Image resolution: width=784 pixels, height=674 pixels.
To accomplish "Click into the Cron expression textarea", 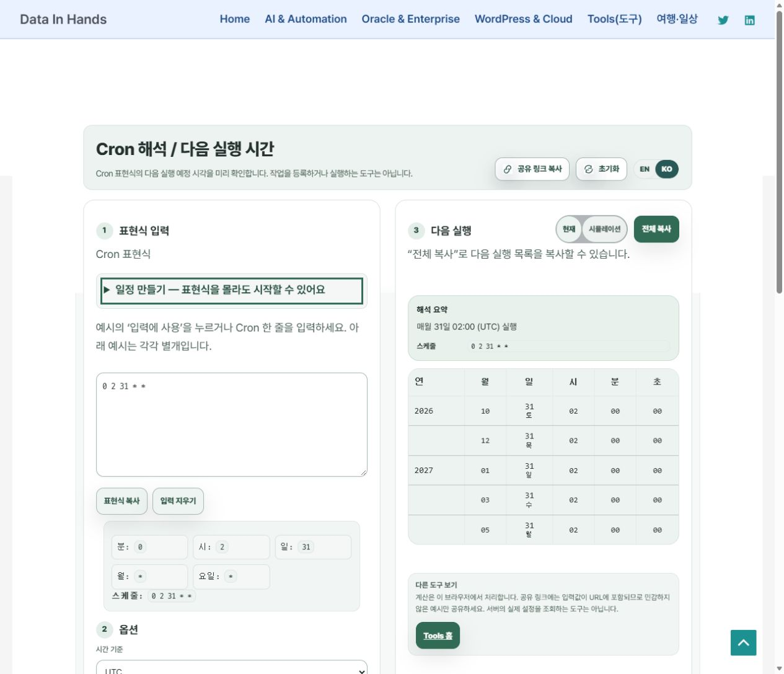I will click(232, 425).
